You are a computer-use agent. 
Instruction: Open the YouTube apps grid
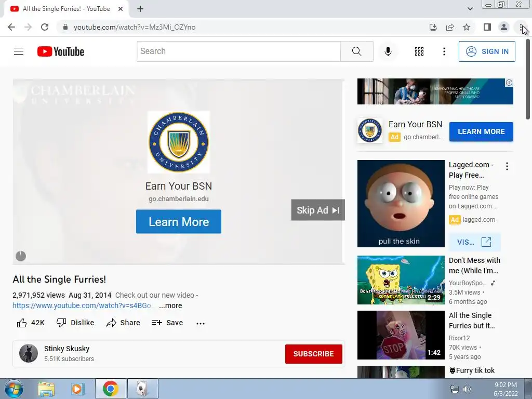coord(419,51)
